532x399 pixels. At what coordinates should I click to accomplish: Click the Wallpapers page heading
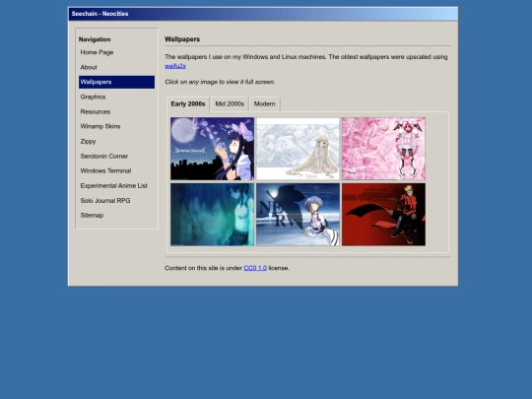[x=182, y=39]
